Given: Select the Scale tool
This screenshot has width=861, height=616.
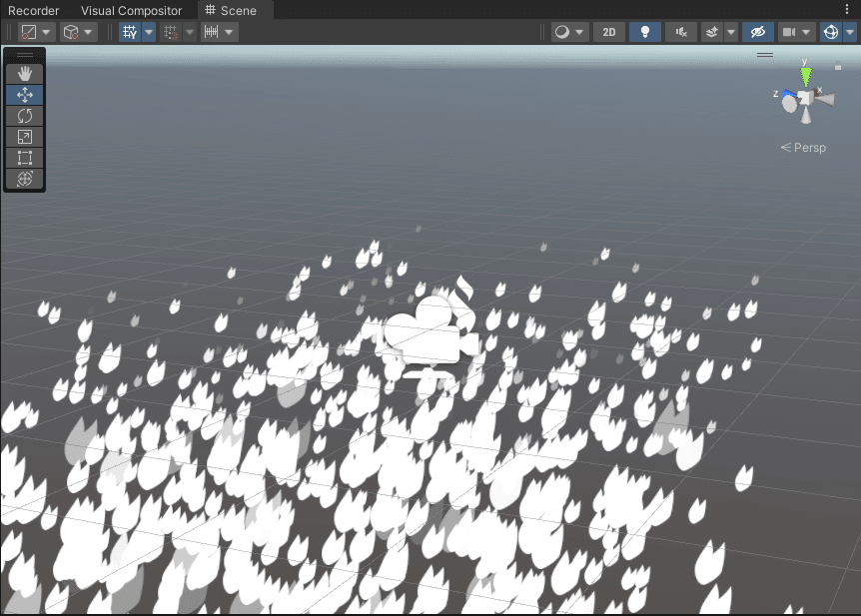Looking at the screenshot, I should pos(25,137).
